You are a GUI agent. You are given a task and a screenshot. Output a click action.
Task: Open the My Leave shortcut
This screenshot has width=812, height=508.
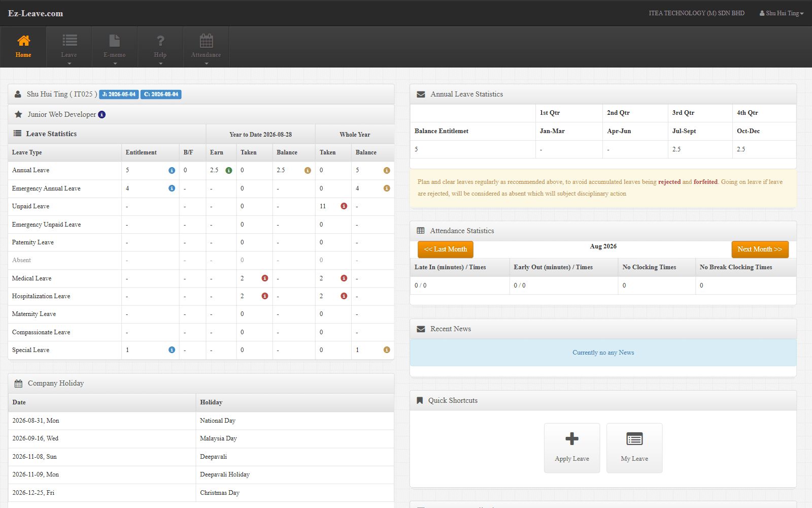pos(634,448)
